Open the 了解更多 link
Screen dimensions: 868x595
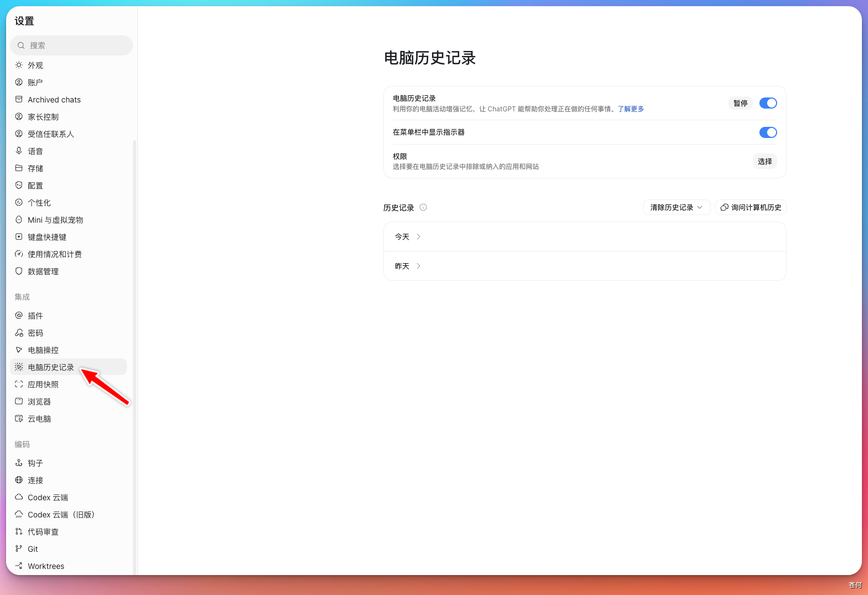tap(631, 109)
